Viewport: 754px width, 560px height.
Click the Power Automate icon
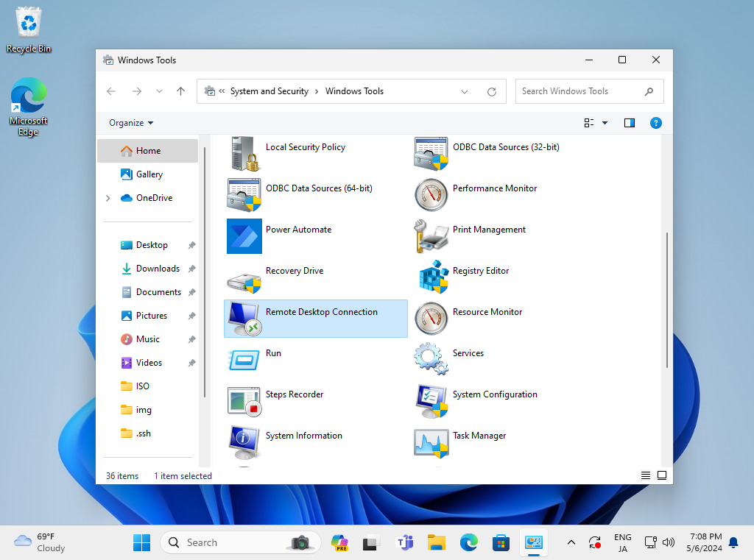[x=244, y=235]
